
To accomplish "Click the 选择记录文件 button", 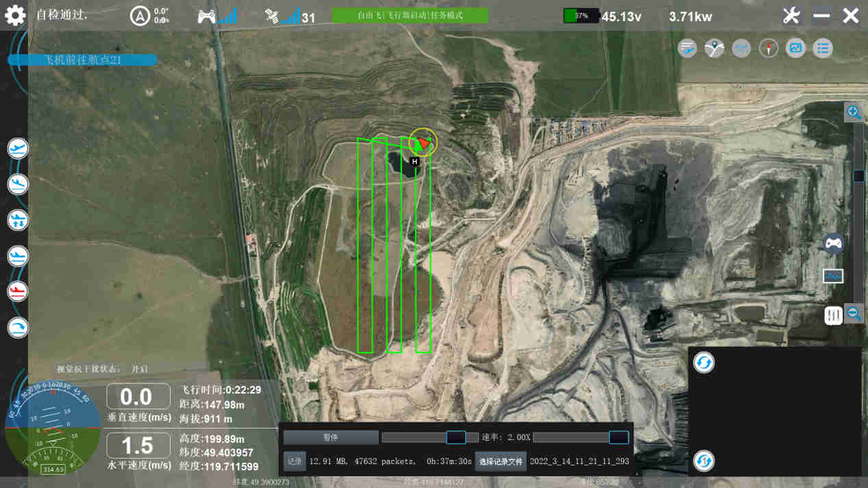I will coord(500,462).
